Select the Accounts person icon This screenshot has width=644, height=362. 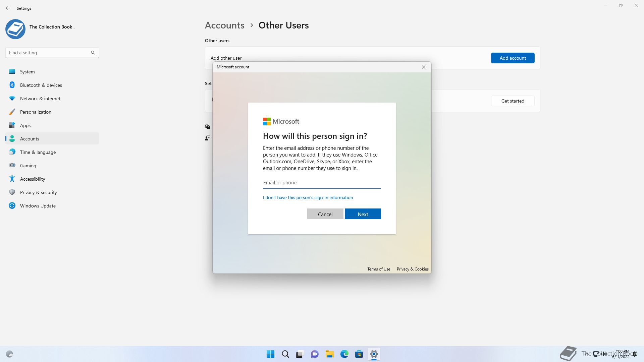coord(12,138)
